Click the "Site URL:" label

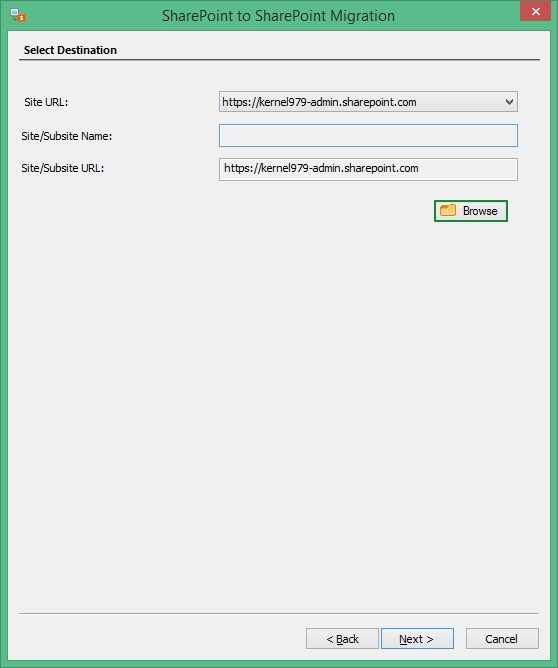pyautogui.click(x=46, y=102)
